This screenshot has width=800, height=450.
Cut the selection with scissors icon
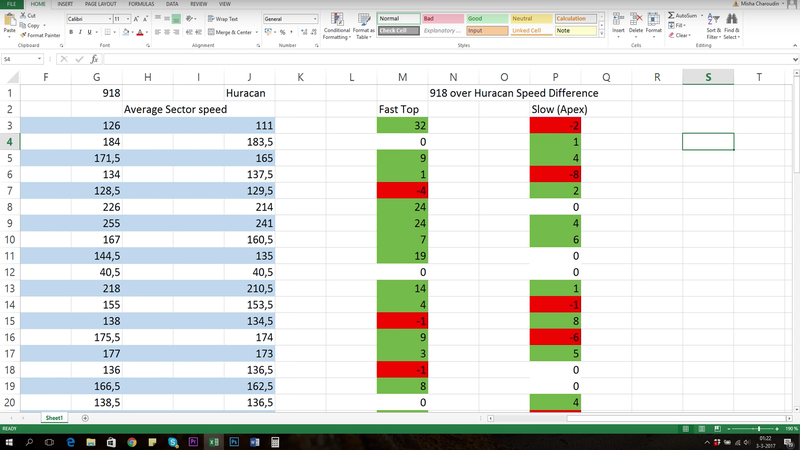click(x=23, y=16)
